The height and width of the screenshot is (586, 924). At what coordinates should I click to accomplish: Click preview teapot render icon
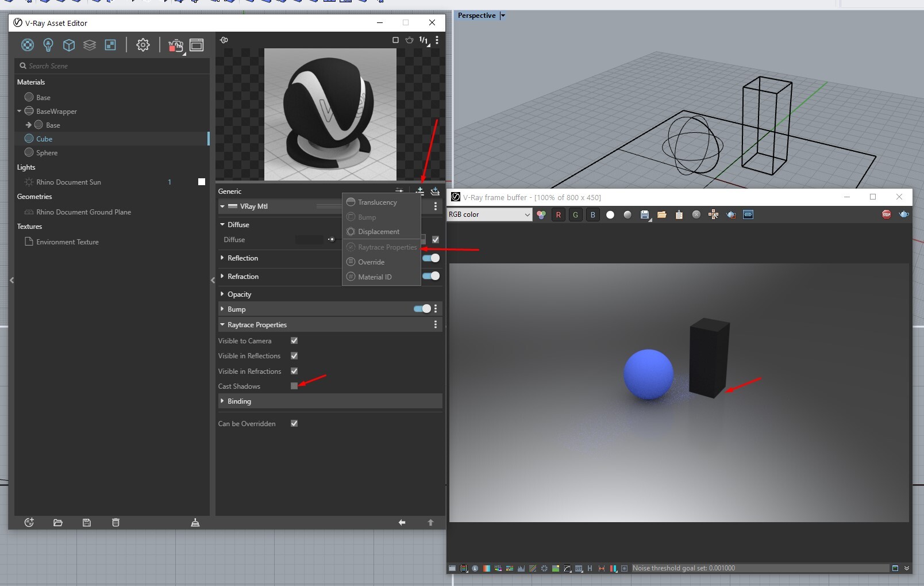tap(409, 40)
